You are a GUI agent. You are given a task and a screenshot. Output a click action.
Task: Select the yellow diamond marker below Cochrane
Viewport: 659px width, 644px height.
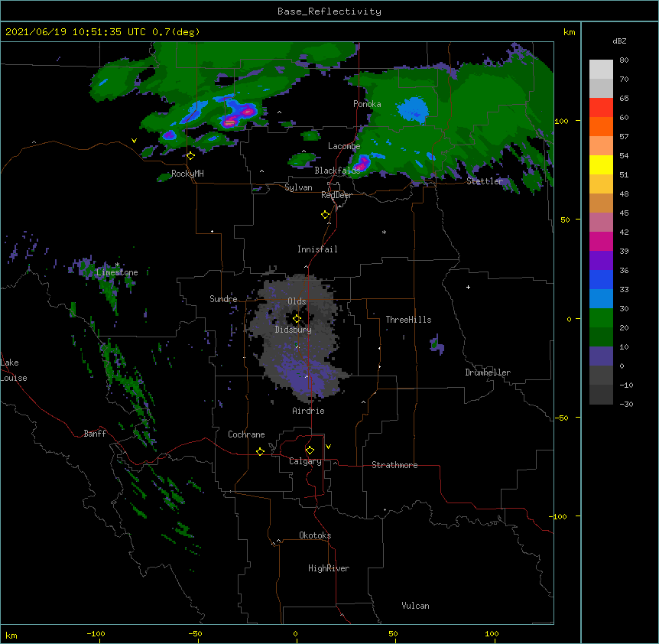tap(260, 451)
